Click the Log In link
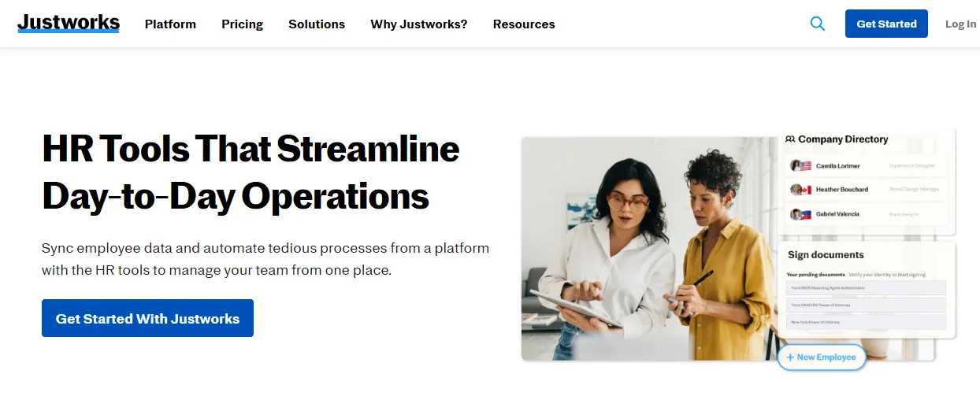The height and width of the screenshot is (396, 980). pyautogui.click(x=960, y=24)
